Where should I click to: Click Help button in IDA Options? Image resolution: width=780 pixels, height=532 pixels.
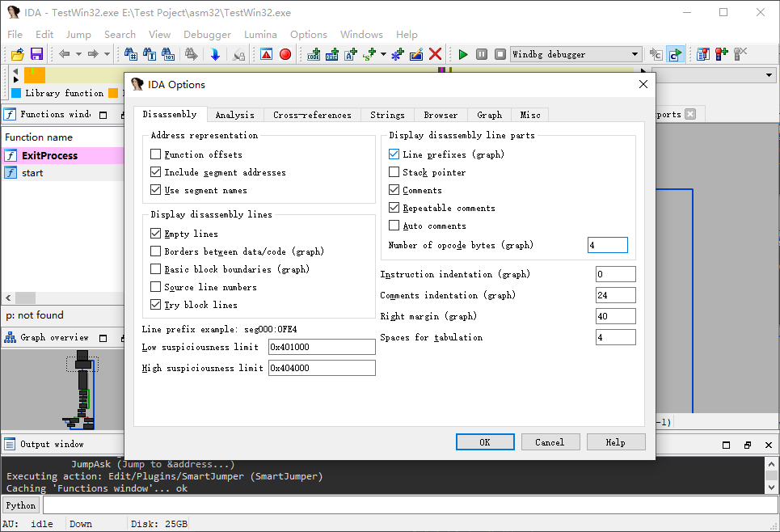pos(616,442)
